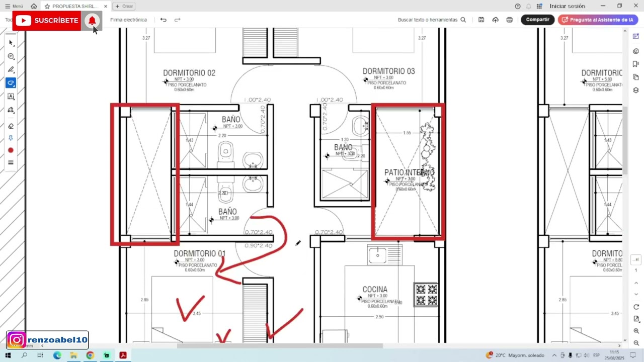Open Pregunta al Asistente de IA
Viewport: 644px width, 362px height.
(x=598, y=20)
